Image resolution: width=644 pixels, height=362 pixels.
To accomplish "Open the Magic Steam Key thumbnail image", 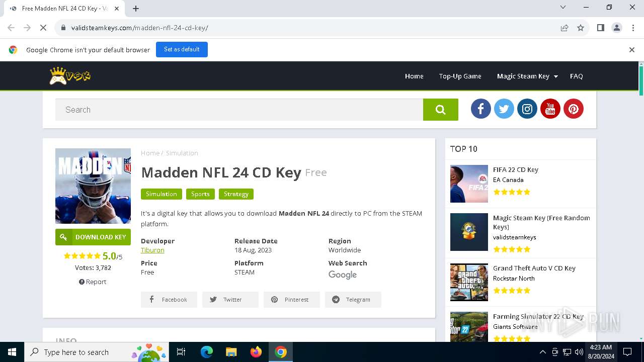I will pos(469,232).
